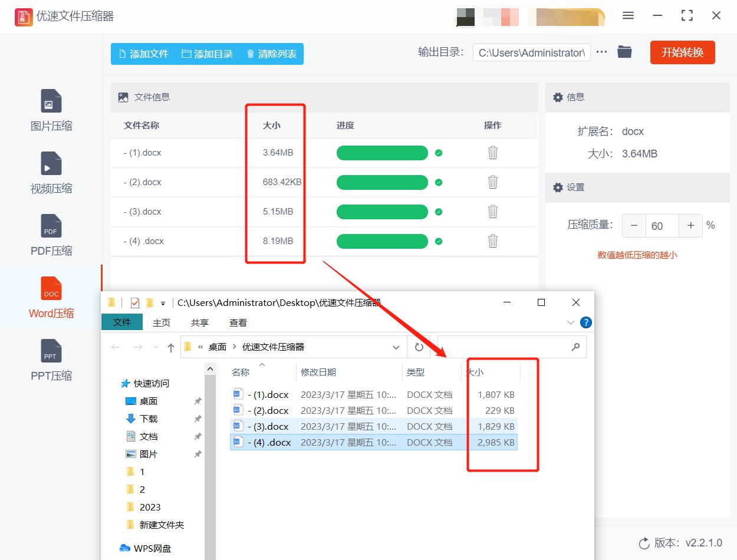Delete -(1).docx using its trash icon
This screenshot has height=560, width=737.
coord(492,153)
